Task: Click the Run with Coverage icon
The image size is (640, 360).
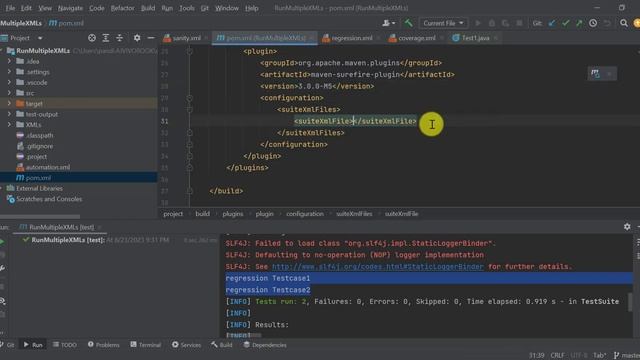Action: tap(505, 23)
